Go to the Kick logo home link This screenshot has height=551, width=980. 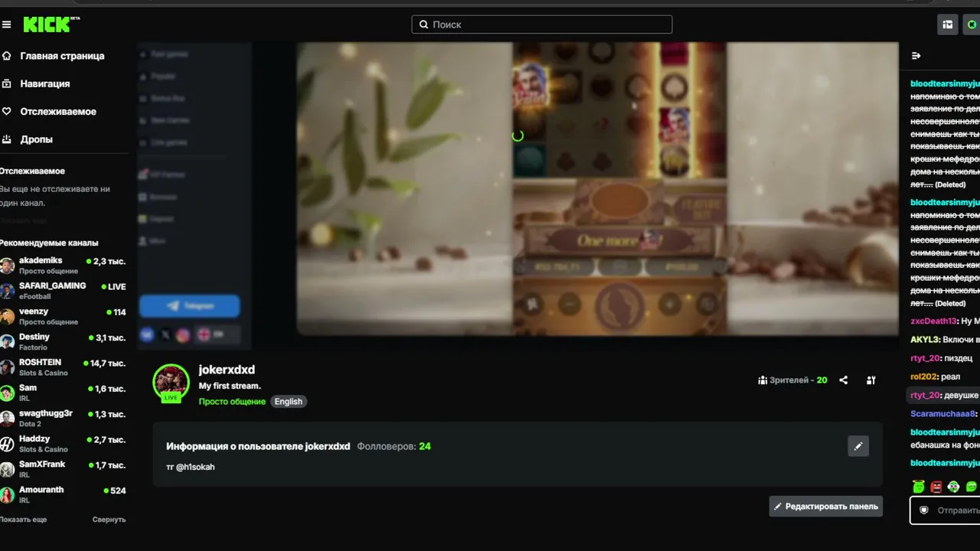click(51, 24)
